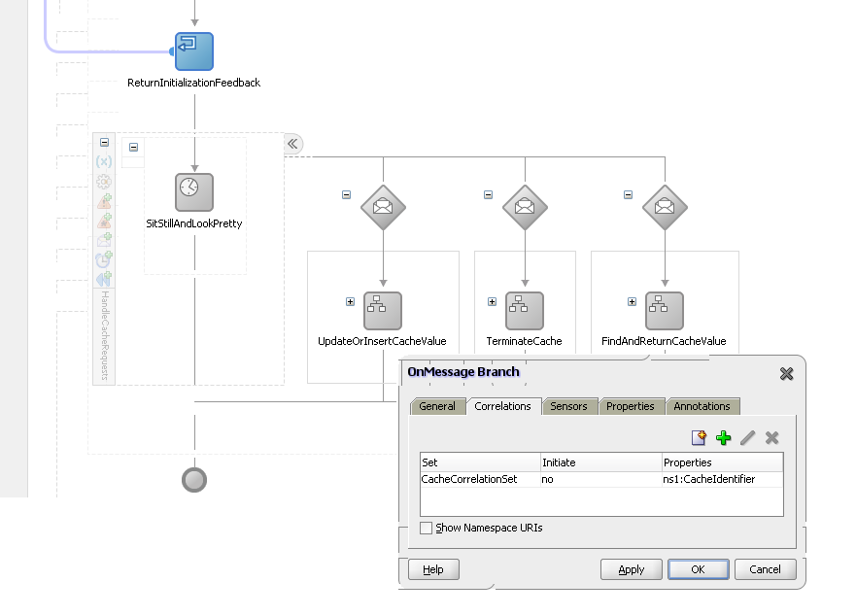Viewport: 856px width, 616px height.
Task: Select the SitStillAndLookPretty wait activity
Action: pos(193,191)
